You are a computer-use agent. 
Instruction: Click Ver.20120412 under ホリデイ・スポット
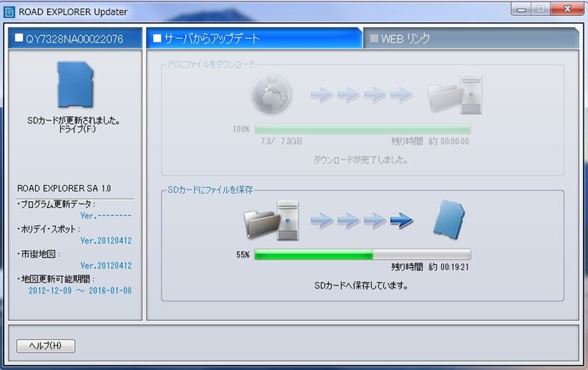[106, 241]
